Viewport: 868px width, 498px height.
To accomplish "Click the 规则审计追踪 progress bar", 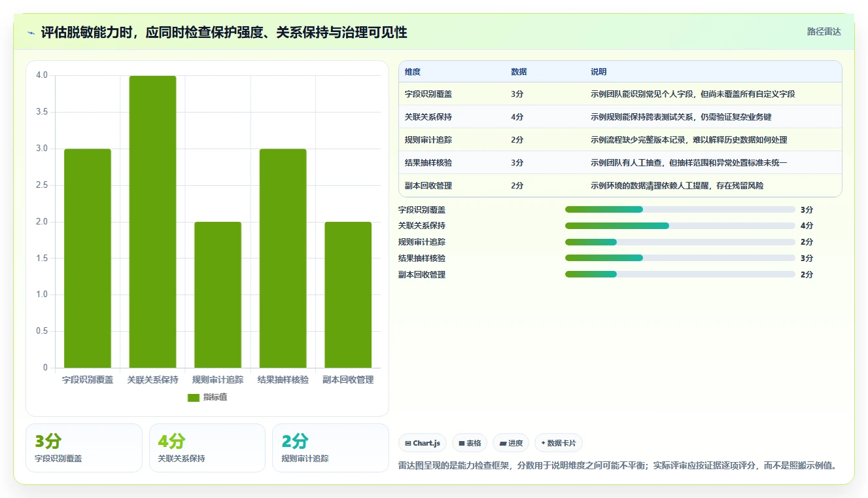I will point(680,242).
